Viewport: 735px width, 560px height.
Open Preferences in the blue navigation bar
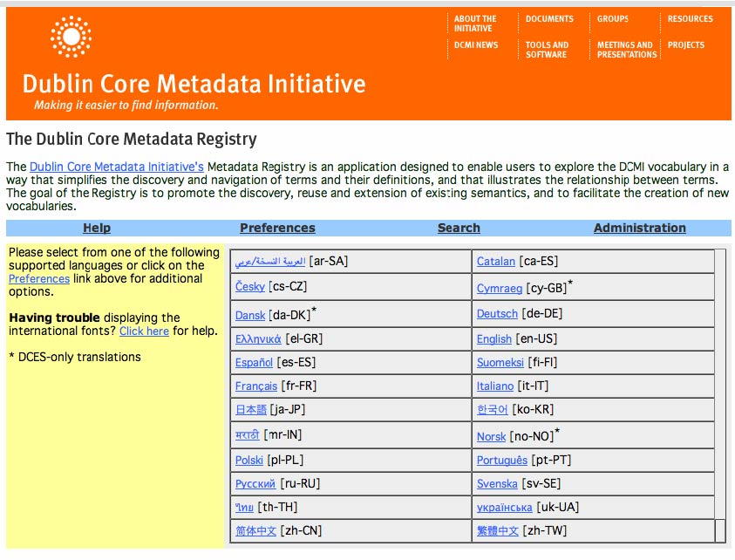click(x=277, y=228)
